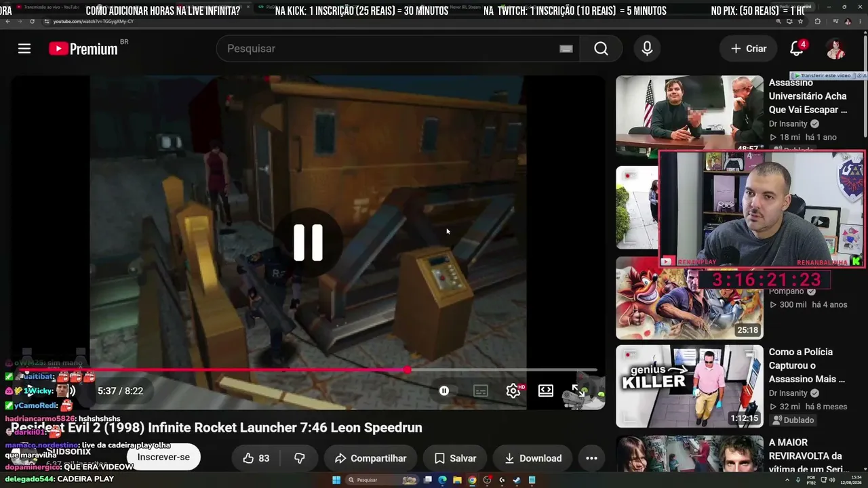Click the magnifier search button
The image size is (868, 488).
[601, 48]
